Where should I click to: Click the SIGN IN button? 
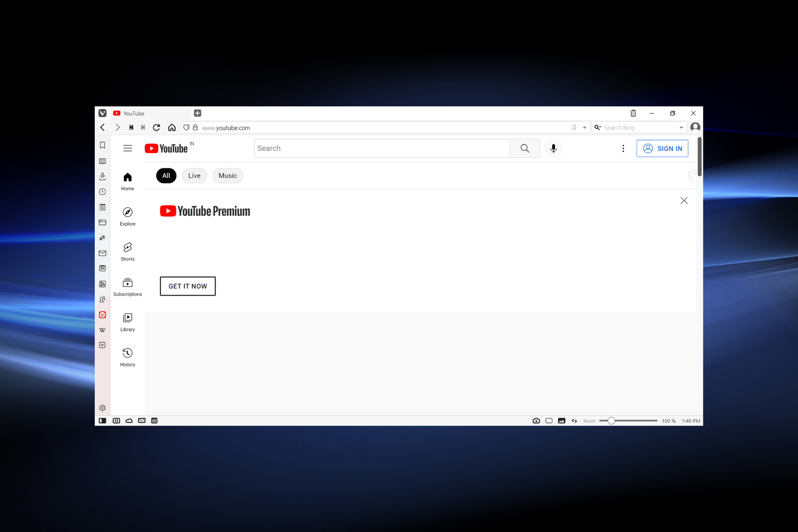[662, 148]
